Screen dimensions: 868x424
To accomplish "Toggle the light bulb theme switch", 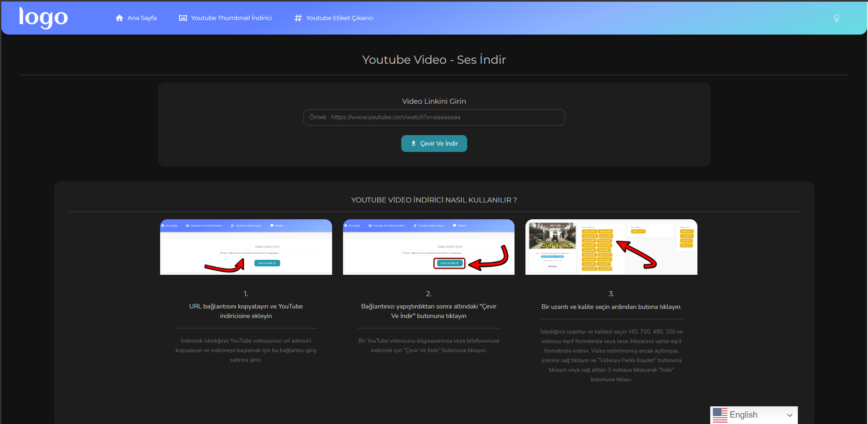I will (836, 18).
